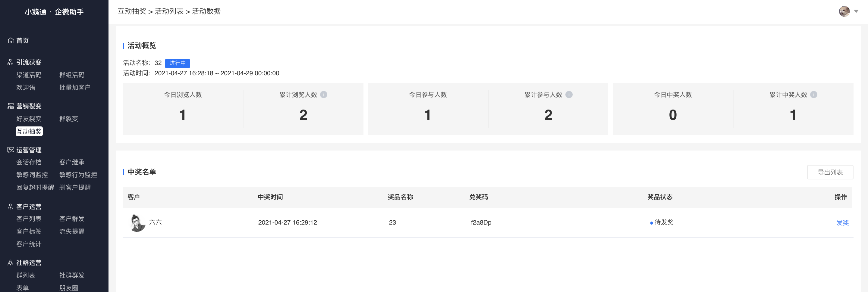Open 群组活码 menu item

click(72, 75)
